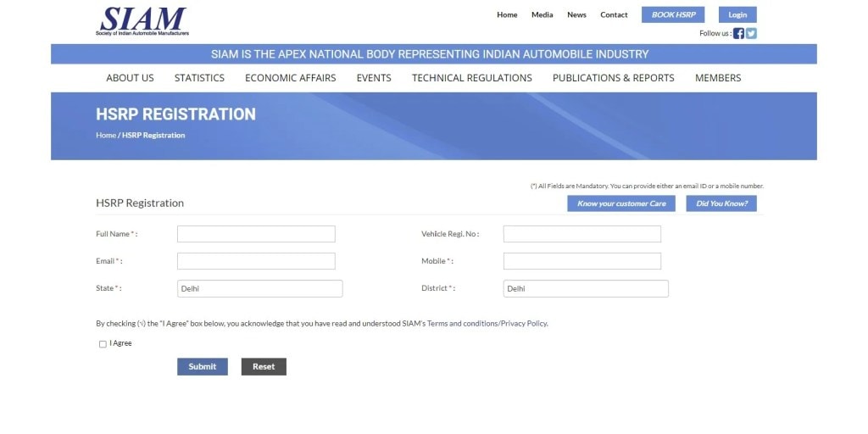Viewport: 868px width, 434px height.
Task: Click the "I Agree" label text
Action: click(120, 343)
